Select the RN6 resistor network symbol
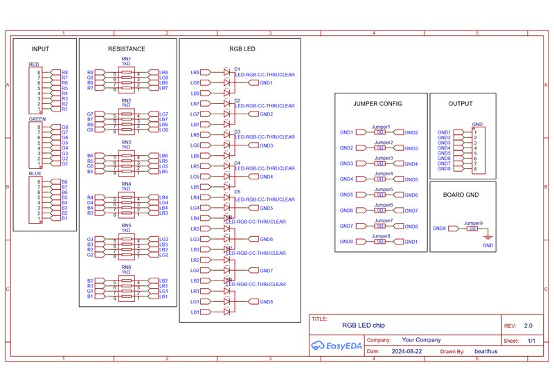 [127, 288]
